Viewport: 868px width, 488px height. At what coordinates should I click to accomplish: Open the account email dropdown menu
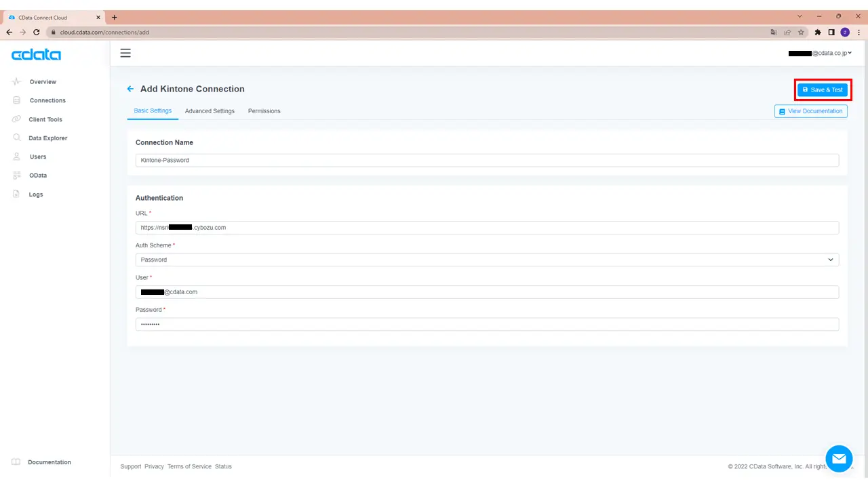coord(819,53)
